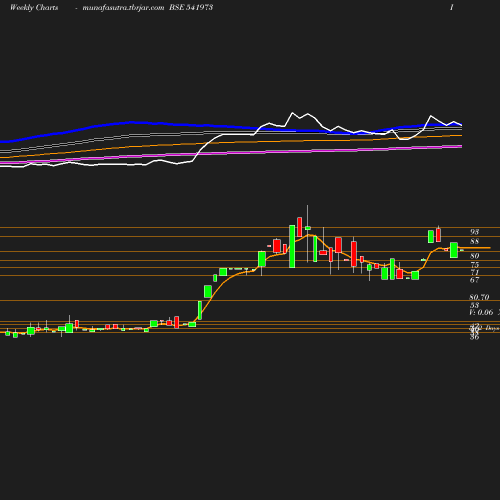Click the price level label 53
The width and height of the screenshot is (500, 500).
click(474, 305)
